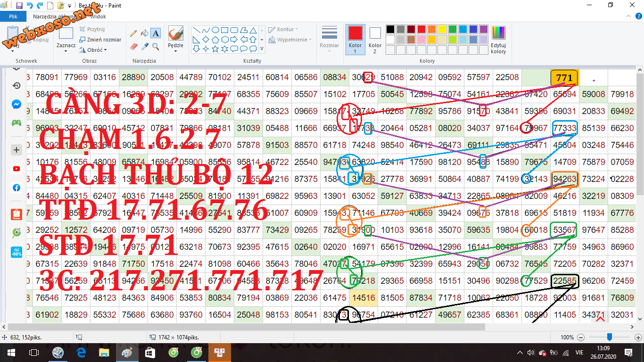Choose the curve shape
Viewport: 644px width, 362px height.
coord(206,30)
